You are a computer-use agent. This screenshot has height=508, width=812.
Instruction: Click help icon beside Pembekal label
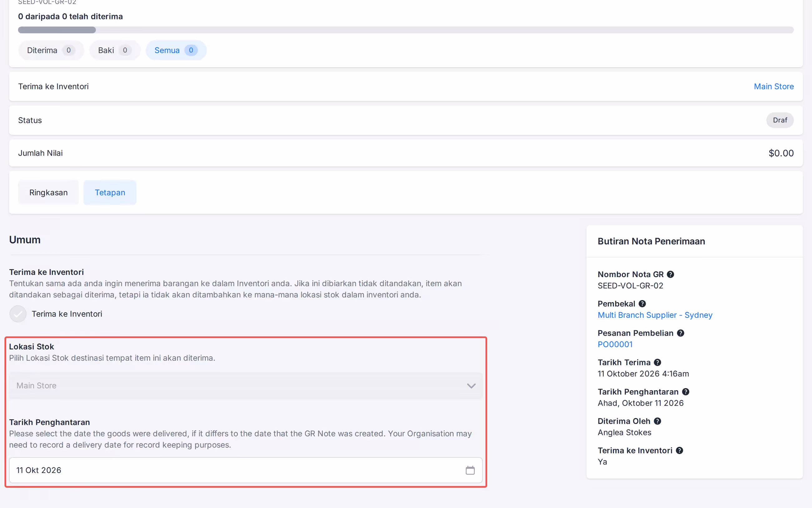click(x=642, y=304)
